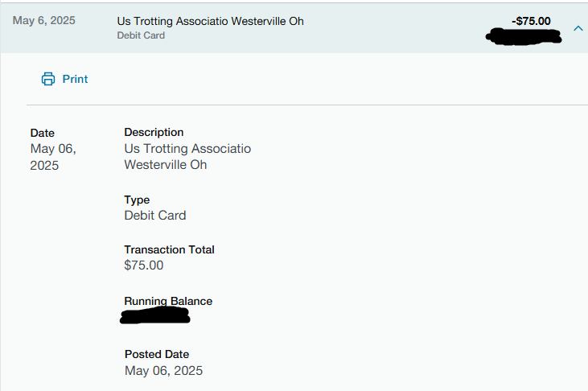Click the Posted Date label

click(x=157, y=354)
